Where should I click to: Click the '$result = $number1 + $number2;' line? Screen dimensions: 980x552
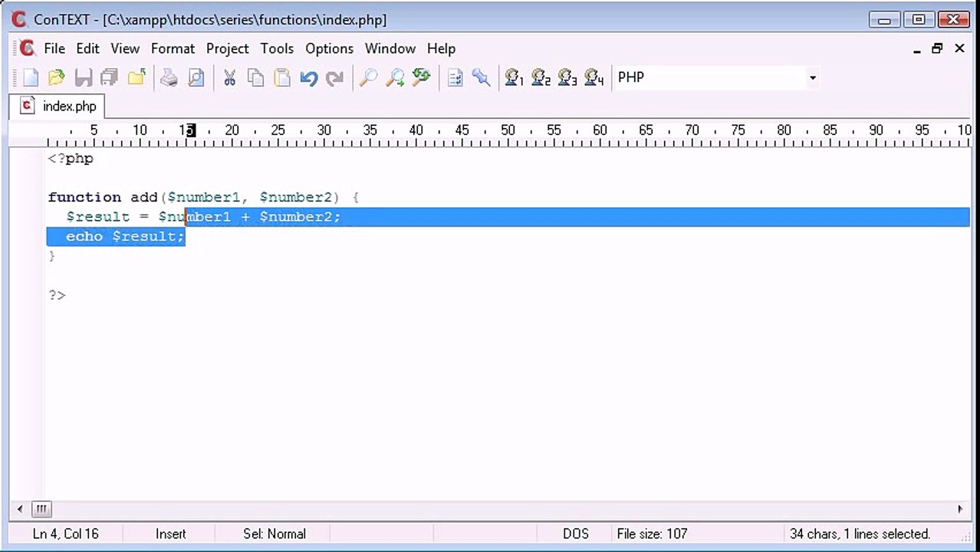point(203,217)
